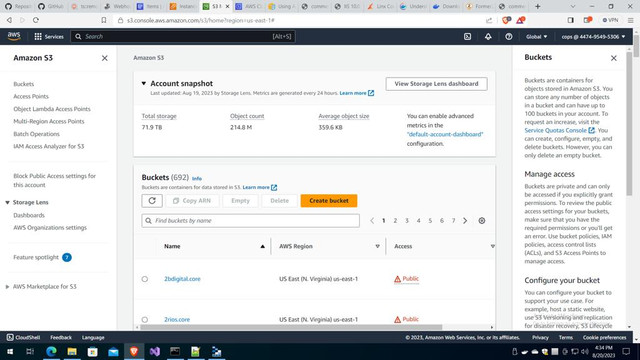Image resolution: width=640 pixels, height=360 pixels.
Task: Launch Microsoft Edge from taskbar
Action: coord(51,351)
